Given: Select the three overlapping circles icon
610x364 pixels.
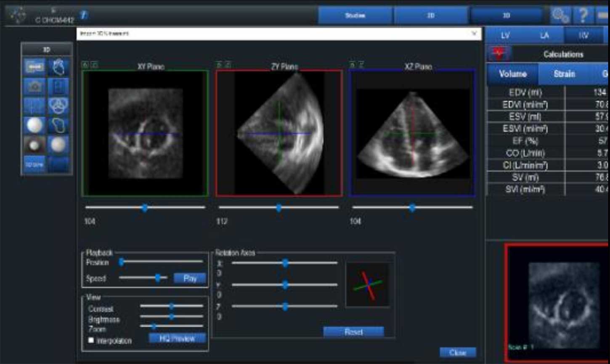Looking at the screenshot, I should click(58, 106).
